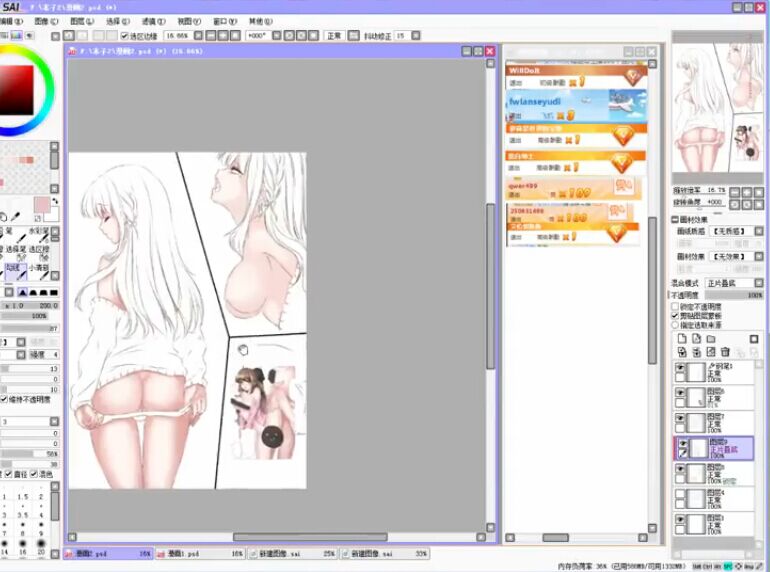The image size is (770, 572).
Task: Open the rotation angle dropdown in toolbar
Action: coord(277,35)
